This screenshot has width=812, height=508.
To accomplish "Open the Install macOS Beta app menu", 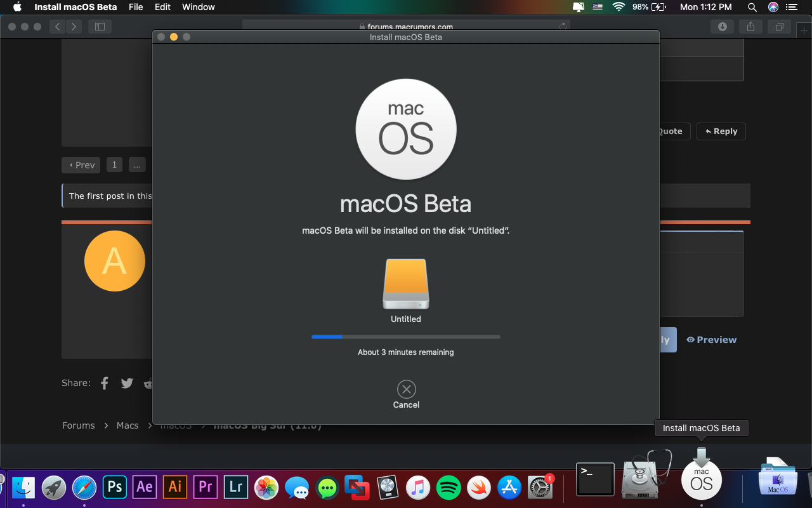I will click(75, 7).
